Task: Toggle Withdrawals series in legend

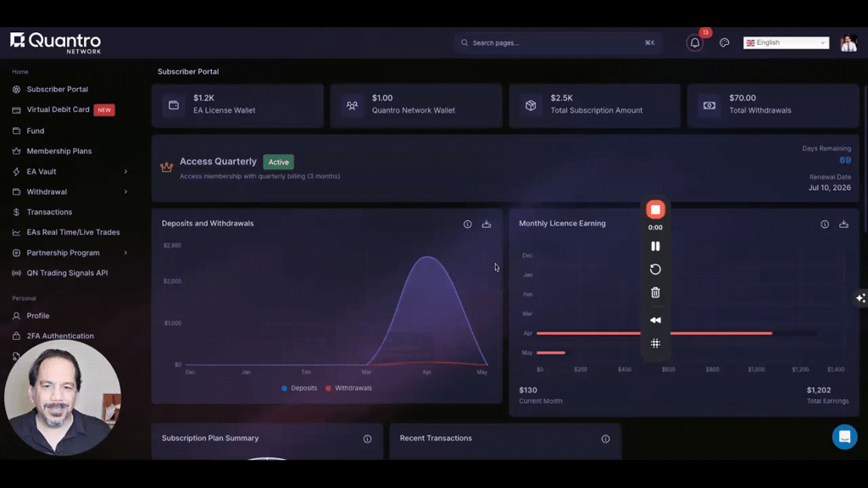Action: coord(348,388)
